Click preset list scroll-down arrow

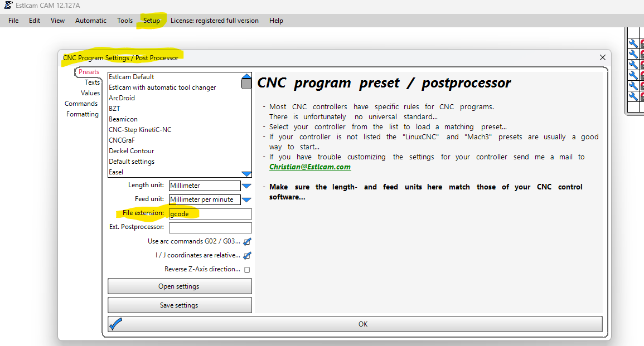click(246, 174)
